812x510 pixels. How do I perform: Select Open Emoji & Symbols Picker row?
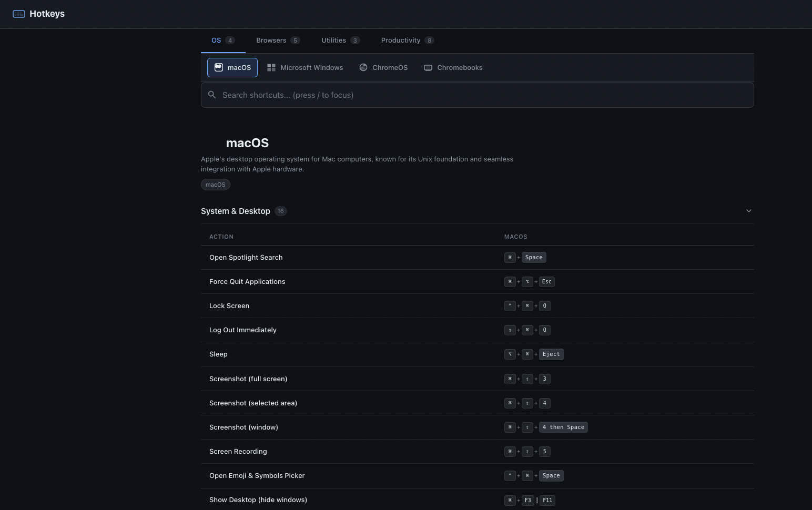tap(478, 476)
